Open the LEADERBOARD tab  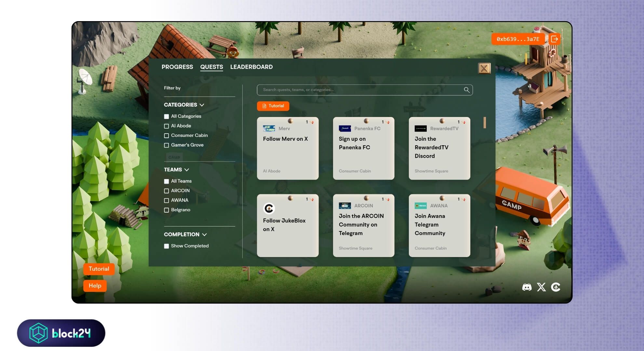pos(251,67)
